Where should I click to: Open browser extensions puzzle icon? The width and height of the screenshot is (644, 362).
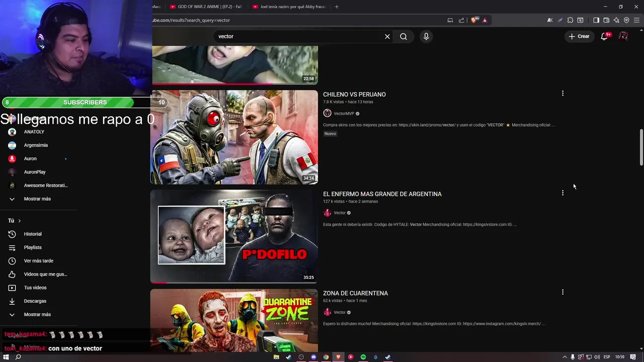[570, 20]
